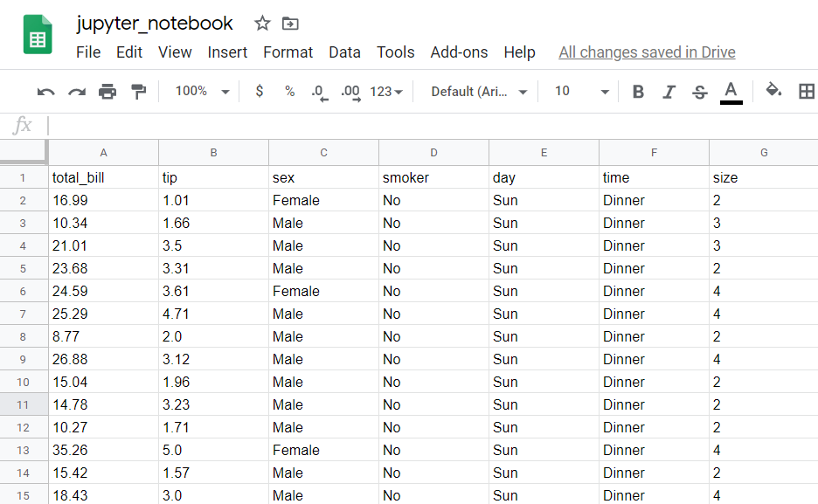Open the 100% zoom dropdown
The width and height of the screenshot is (818, 504).
tap(203, 91)
